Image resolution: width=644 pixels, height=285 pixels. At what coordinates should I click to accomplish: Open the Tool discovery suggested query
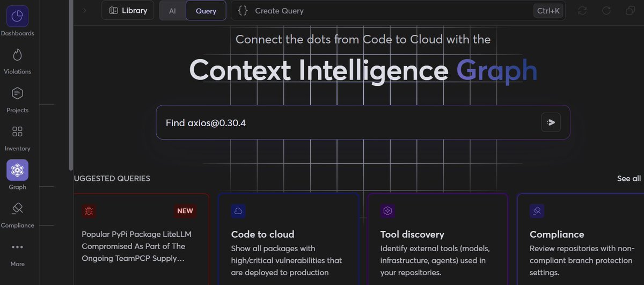(437, 239)
